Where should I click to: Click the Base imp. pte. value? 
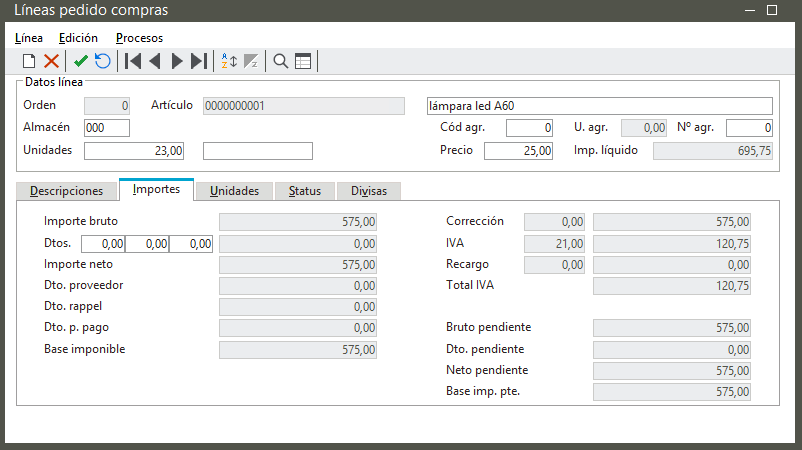pos(672,392)
